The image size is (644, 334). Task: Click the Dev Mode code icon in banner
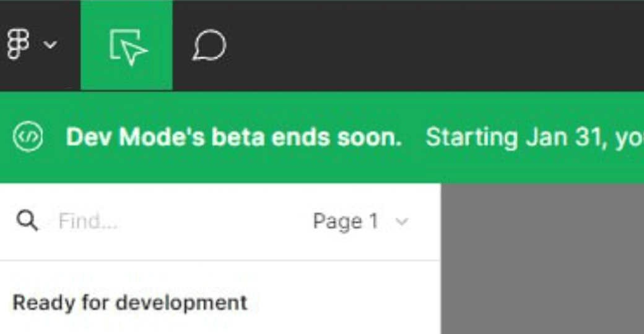[x=28, y=137]
